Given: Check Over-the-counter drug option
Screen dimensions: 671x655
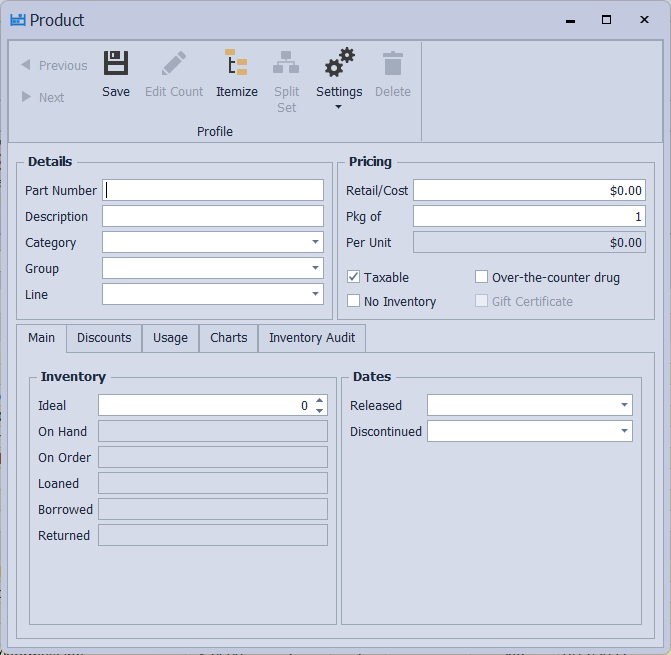Looking at the screenshot, I should click(481, 277).
